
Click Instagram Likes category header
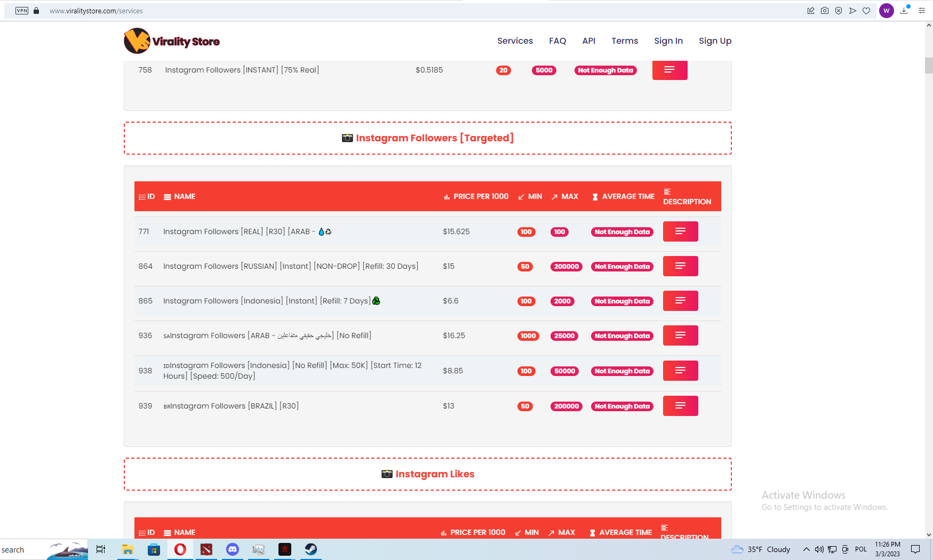tap(428, 474)
